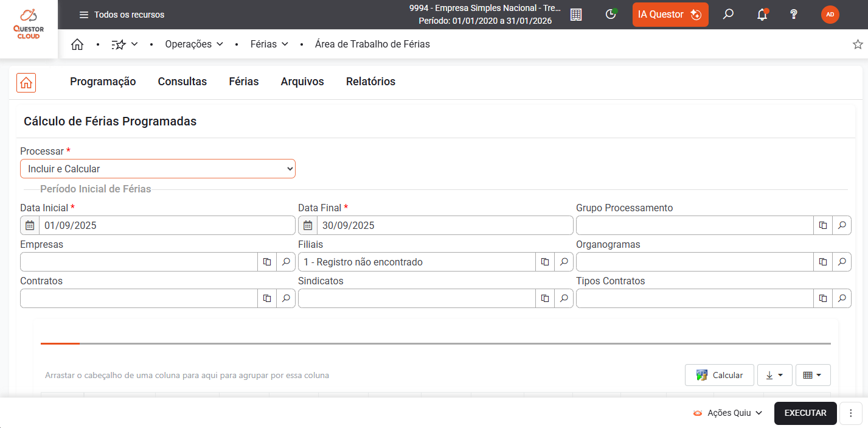Screen dimensions: 868x428
Task: Mark page as favorite with star icon
Action: click(x=858, y=44)
